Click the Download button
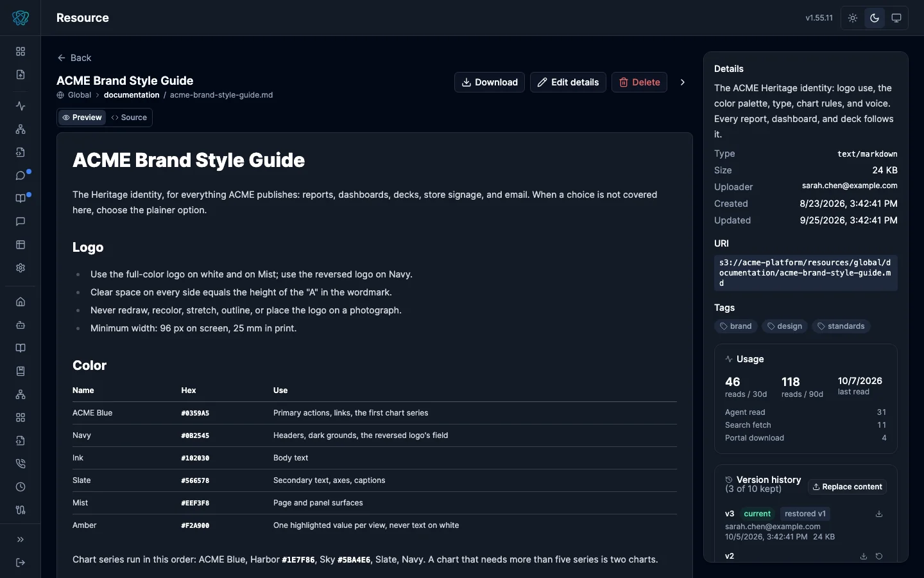Viewport: 924px width, 578px height. pyautogui.click(x=490, y=82)
